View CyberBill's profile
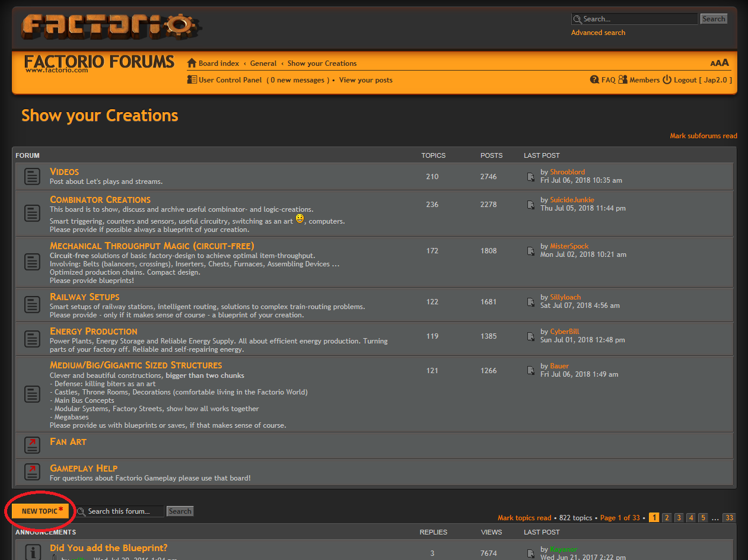The height and width of the screenshot is (560, 748). pos(564,332)
